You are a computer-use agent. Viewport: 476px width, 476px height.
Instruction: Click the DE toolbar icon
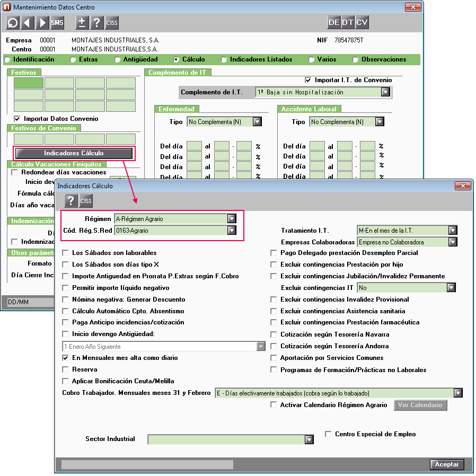coord(333,22)
